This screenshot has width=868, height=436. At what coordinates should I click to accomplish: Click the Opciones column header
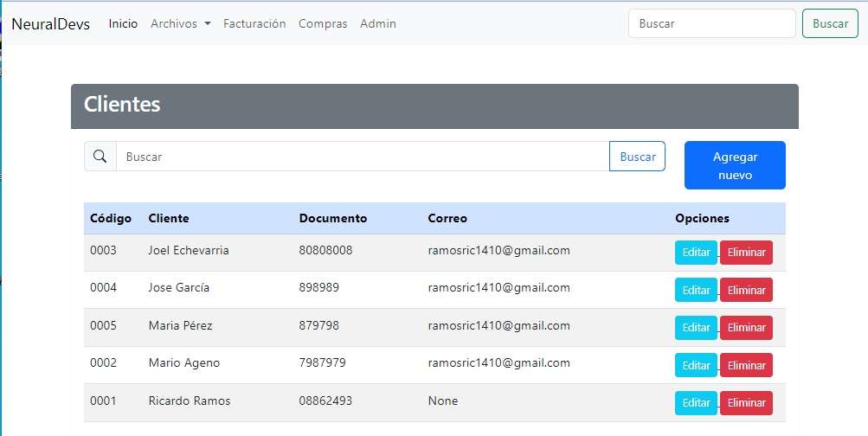point(702,219)
